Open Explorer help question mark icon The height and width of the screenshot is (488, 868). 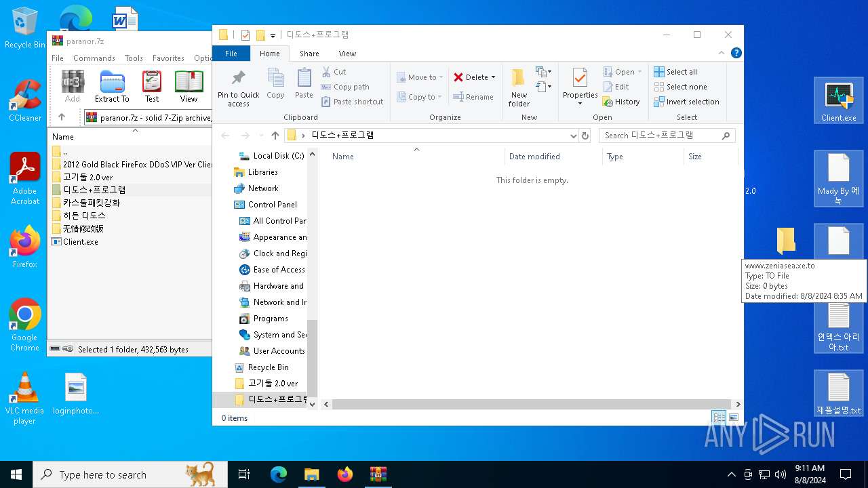click(x=736, y=53)
